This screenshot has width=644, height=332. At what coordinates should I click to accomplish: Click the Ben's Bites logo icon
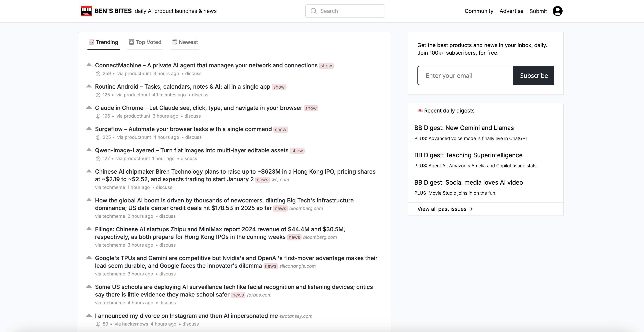pos(86,11)
